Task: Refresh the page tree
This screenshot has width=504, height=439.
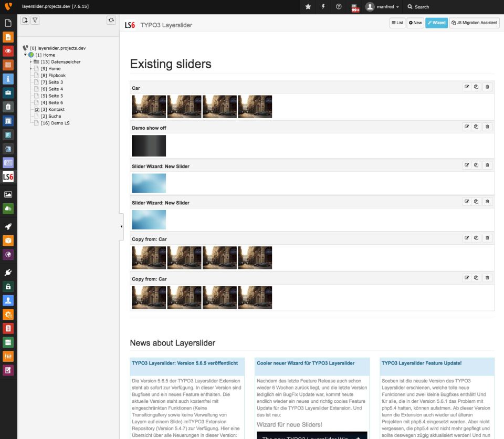Action: point(111,20)
